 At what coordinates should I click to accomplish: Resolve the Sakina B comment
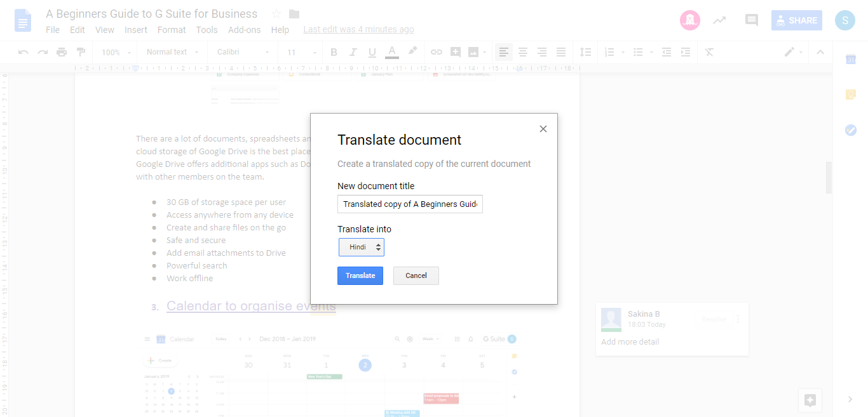714,319
